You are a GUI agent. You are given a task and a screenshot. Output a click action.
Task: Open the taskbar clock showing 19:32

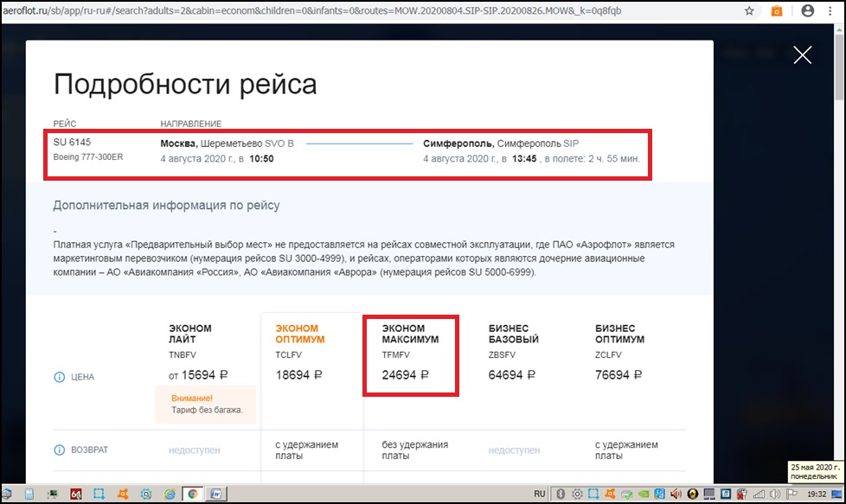coord(816,494)
